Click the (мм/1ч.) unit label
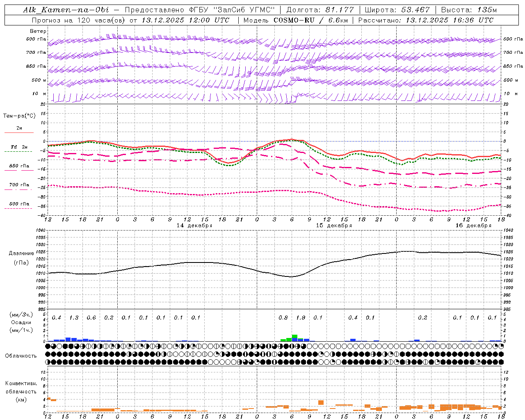The height and width of the screenshot is (420, 525). tap(21, 330)
